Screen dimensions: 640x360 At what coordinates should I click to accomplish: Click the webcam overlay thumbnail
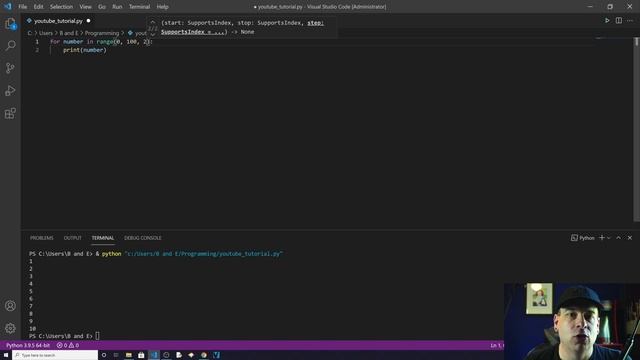click(572, 321)
